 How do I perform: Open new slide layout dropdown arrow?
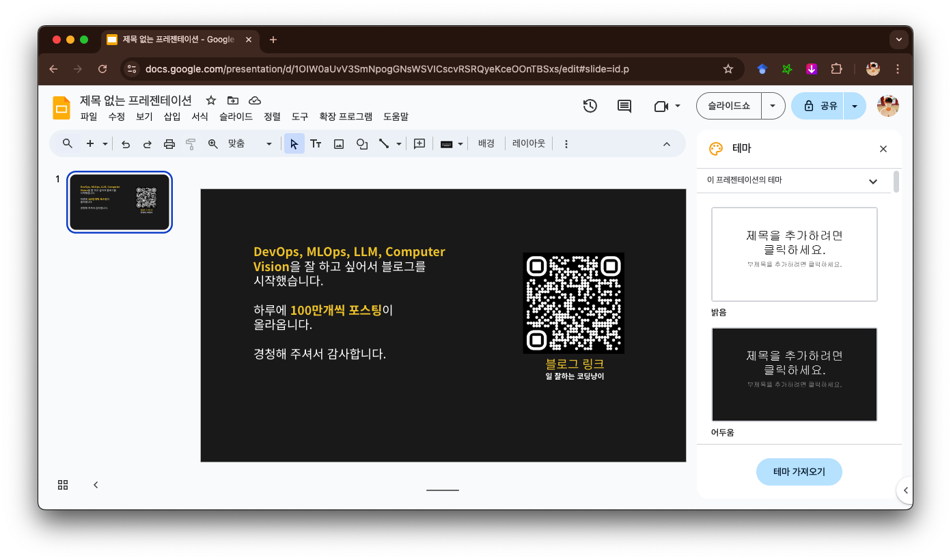coord(105,143)
